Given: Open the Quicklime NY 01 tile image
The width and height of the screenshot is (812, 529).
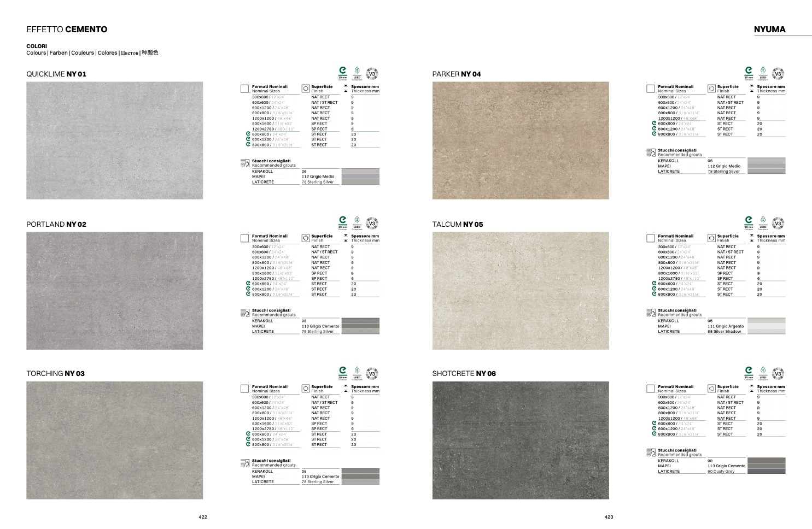Looking at the screenshot, I should [x=115, y=140].
